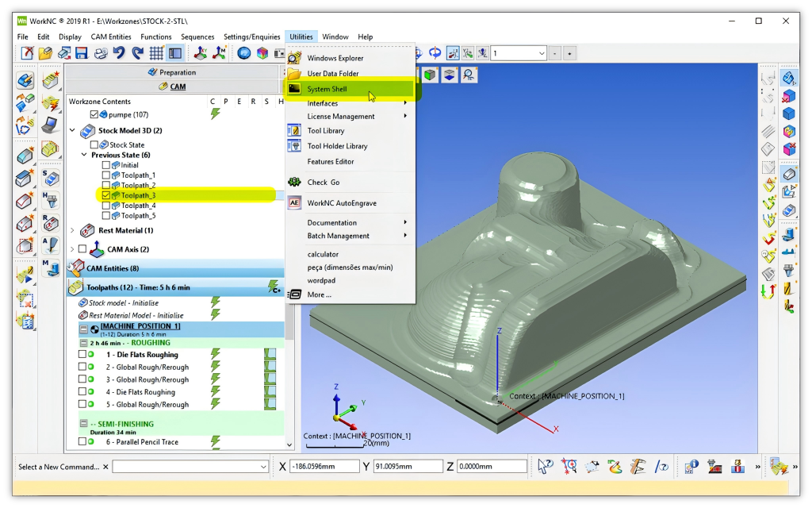The height and width of the screenshot is (508, 812).
Task: Check the Toolpath_5 checkbox
Action: [106, 216]
